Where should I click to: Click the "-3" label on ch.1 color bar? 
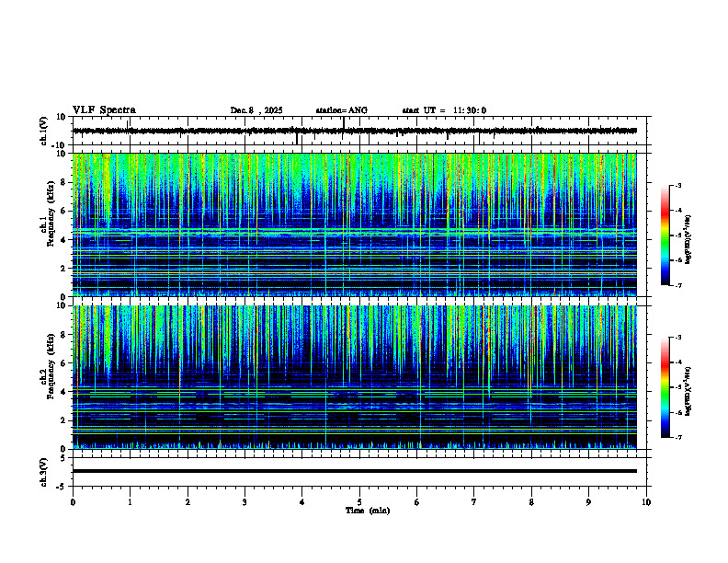[677, 186]
